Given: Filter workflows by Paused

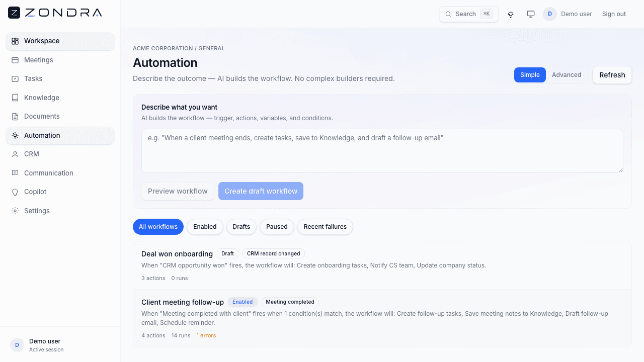Looking at the screenshot, I should pos(277,227).
